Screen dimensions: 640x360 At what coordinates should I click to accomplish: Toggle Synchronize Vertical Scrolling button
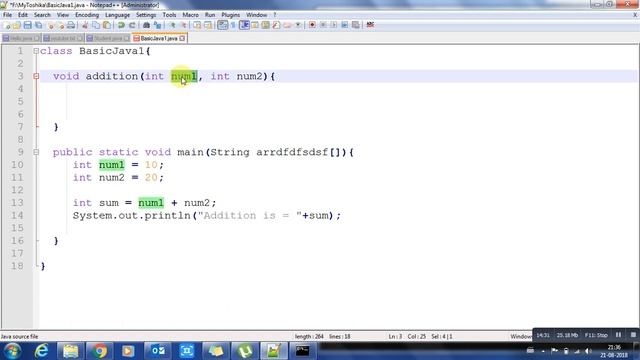point(197,25)
